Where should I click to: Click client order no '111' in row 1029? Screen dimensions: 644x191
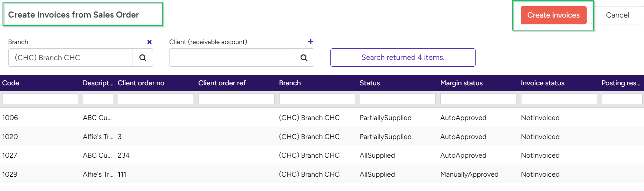[x=122, y=174]
